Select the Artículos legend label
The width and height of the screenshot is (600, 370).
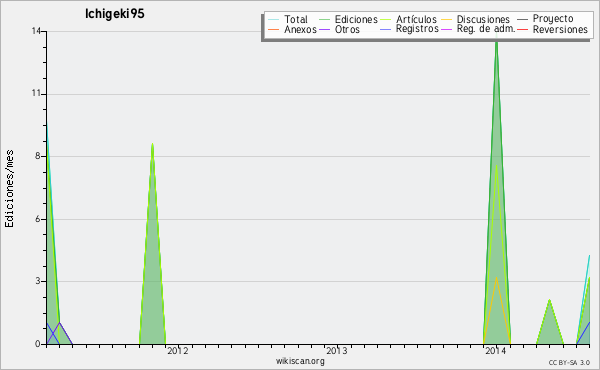coord(416,19)
